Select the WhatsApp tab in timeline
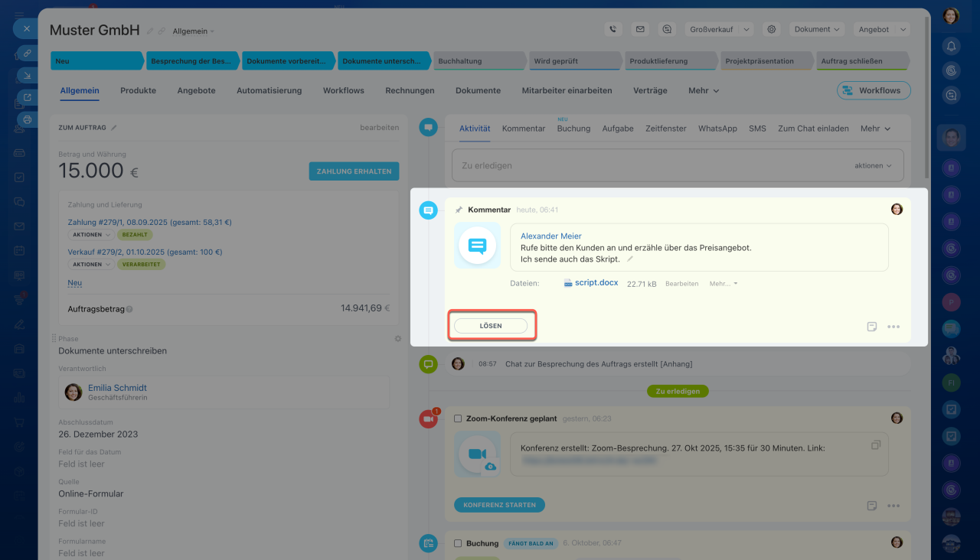 tap(717, 129)
